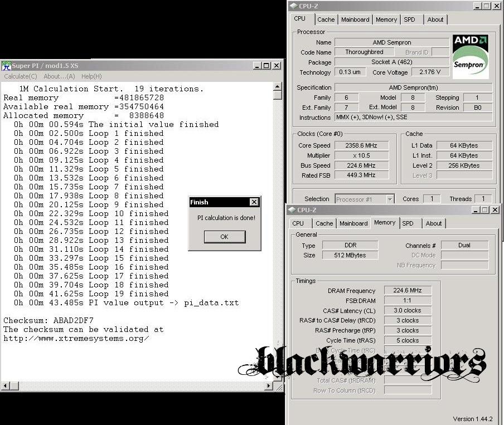Open Cache tab in lower CPU-Z window
The height and width of the screenshot is (425, 504).
324,223
